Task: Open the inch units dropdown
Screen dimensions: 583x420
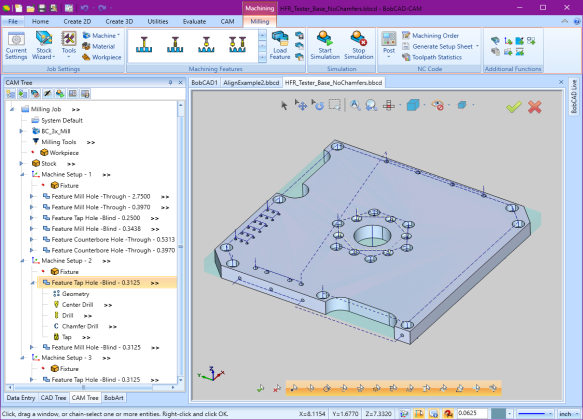Action: pos(569,414)
